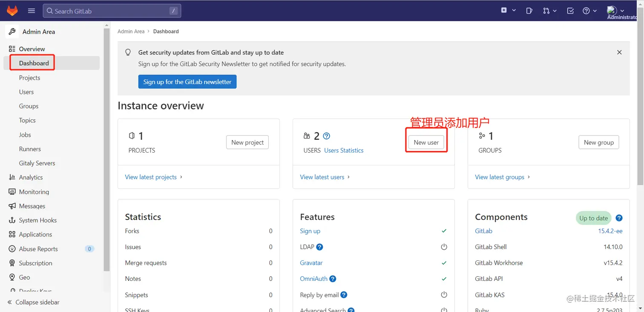Click the Admin Area wrench icon
Viewport: 644px width, 312px height.
(x=12, y=32)
